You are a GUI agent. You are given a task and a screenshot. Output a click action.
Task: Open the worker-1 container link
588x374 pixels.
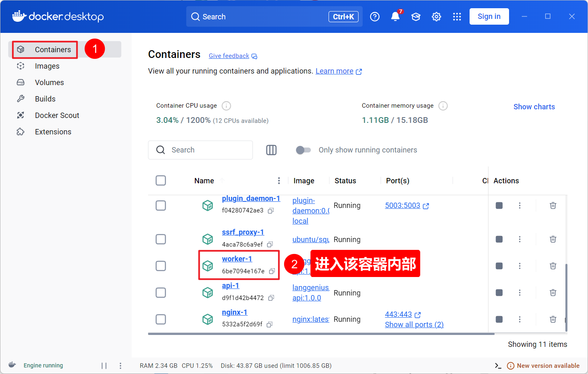(x=237, y=259)
